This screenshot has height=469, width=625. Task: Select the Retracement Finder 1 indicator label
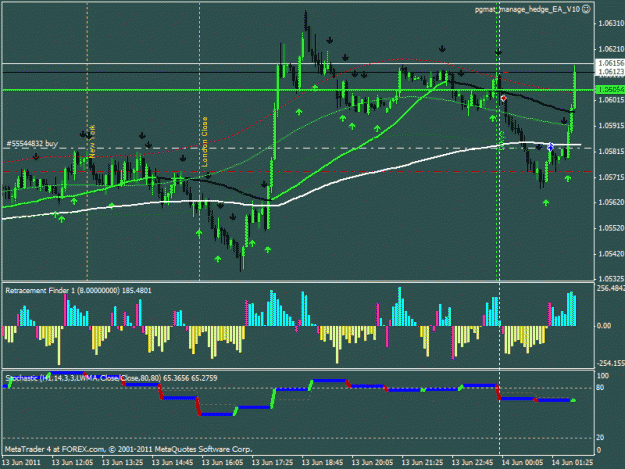78,290
